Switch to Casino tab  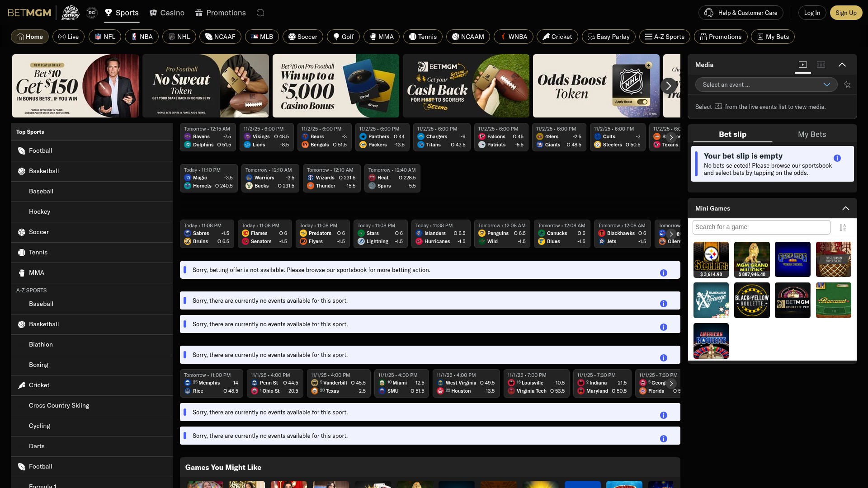coord(167,13)
